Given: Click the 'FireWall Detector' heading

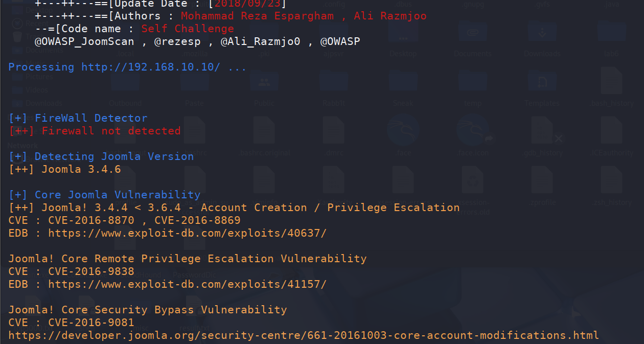Looking at the screenshot, I should tap(78, 118).
